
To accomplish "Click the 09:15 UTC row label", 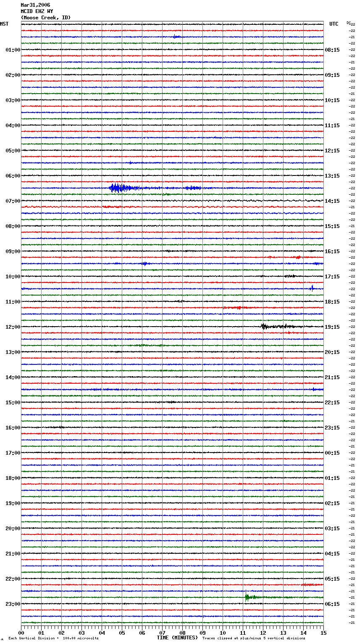I will [x=332, y=75].
